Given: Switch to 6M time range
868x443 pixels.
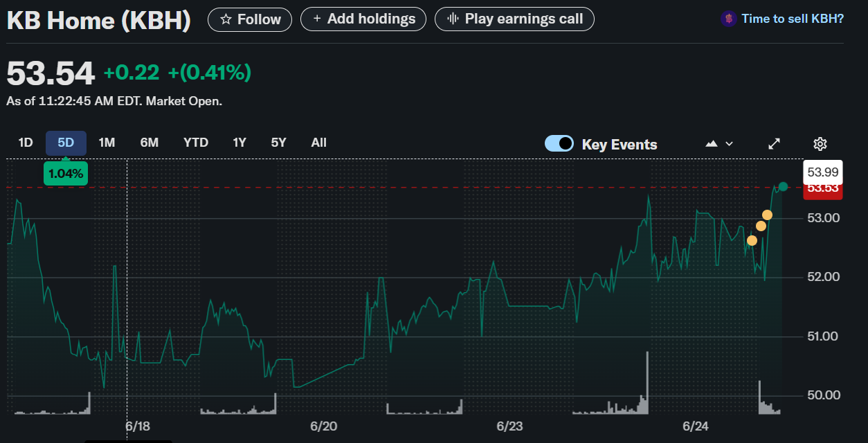Looking at the screenshot, I should [149, 143].
